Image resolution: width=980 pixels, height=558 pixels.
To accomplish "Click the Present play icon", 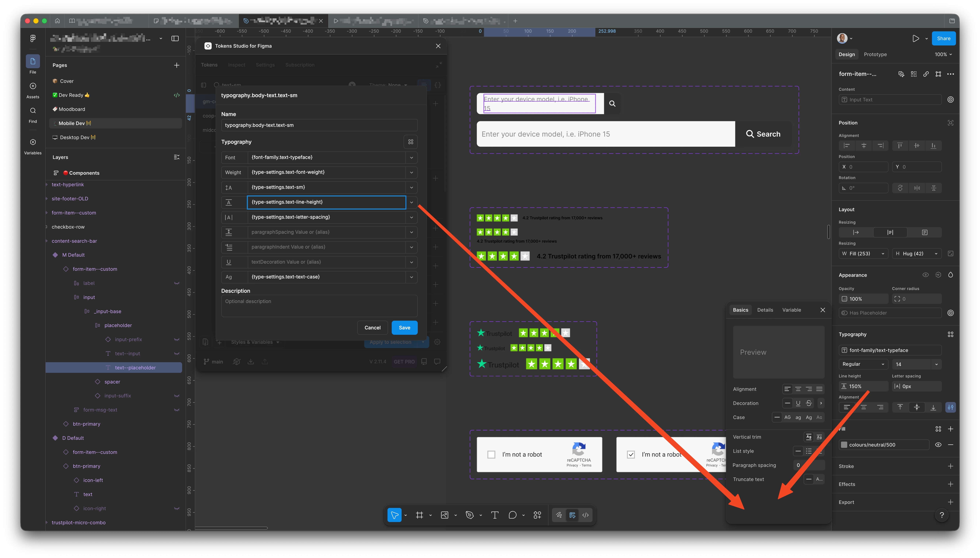I will (916, 38).
